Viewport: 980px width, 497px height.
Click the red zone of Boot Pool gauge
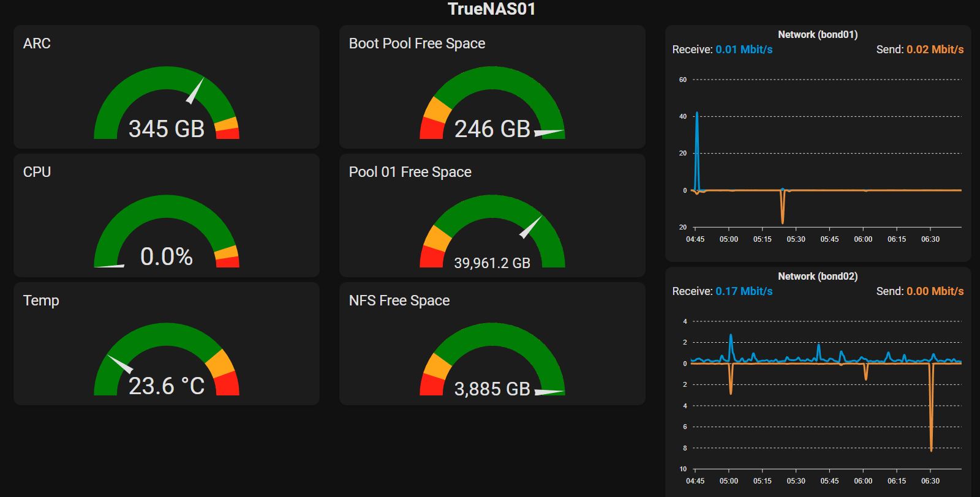tap(432, 129)
